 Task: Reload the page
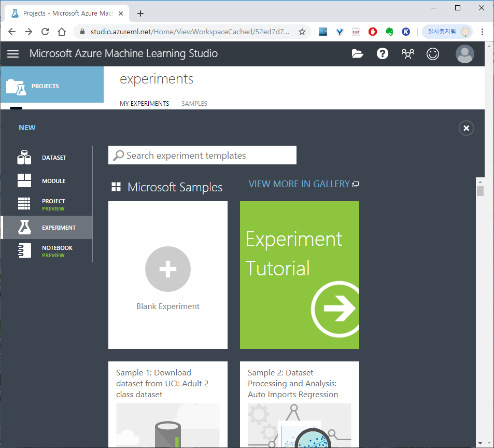[45, 32]
